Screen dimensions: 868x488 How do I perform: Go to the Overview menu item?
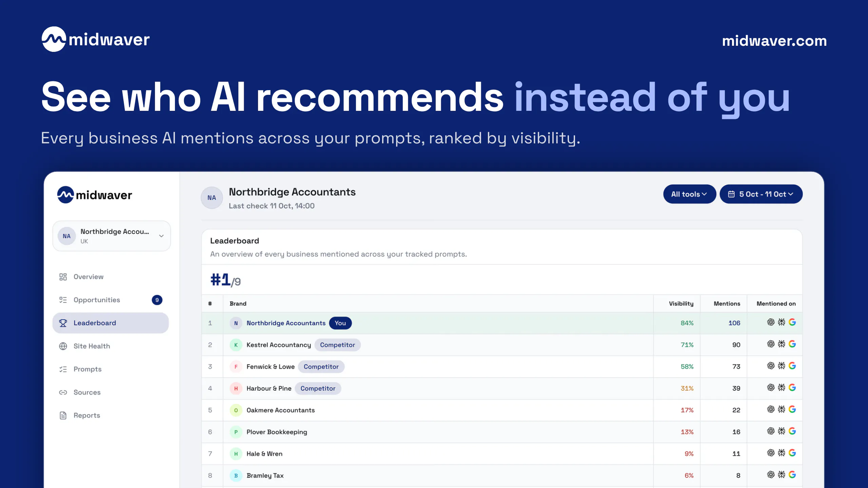(x=111, y=277)
